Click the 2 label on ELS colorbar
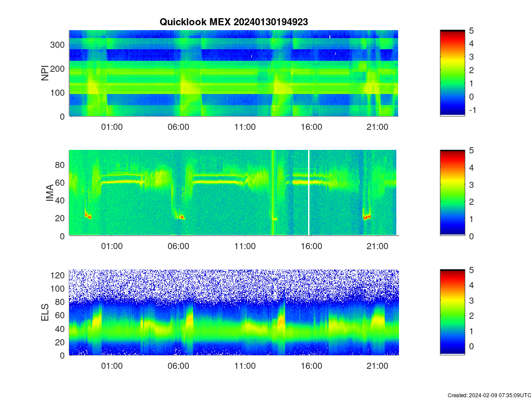 (x=471, y=316)
